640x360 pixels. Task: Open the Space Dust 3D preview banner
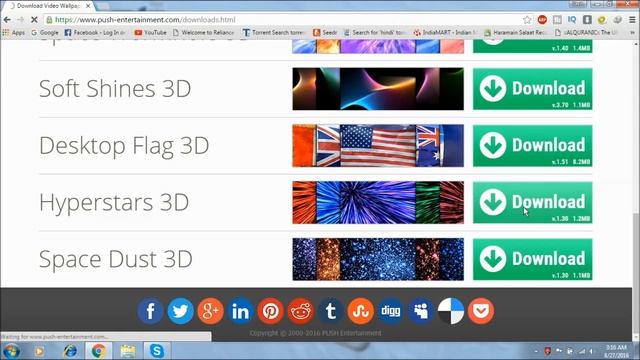point(378,259)
